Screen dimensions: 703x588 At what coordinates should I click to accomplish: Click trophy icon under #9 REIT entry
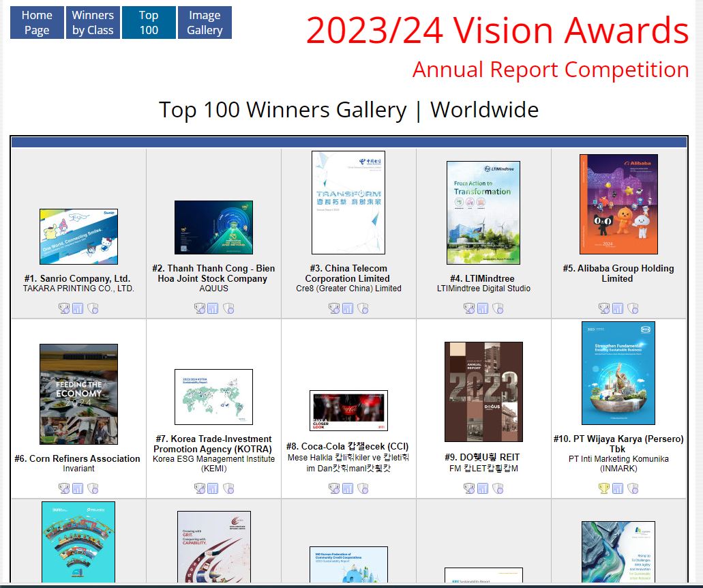click(x=469, y=488)
